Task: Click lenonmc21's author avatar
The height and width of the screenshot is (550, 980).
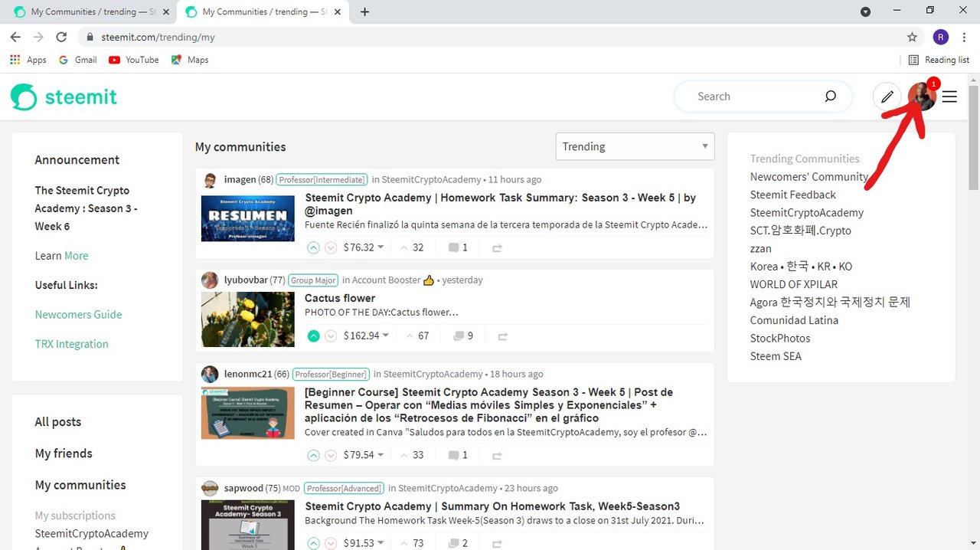Action: tap(210, 375)
